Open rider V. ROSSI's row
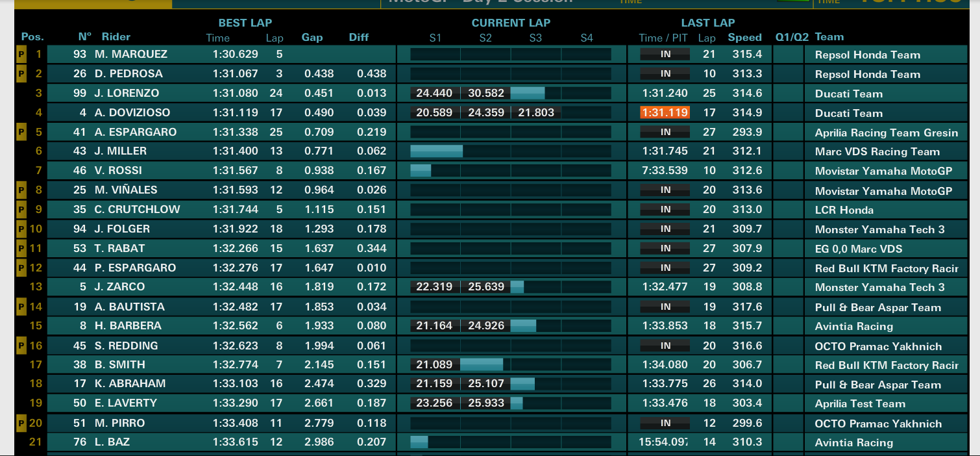Image resolution: width=980 pixels, height=456 pixels. (118, 171)
